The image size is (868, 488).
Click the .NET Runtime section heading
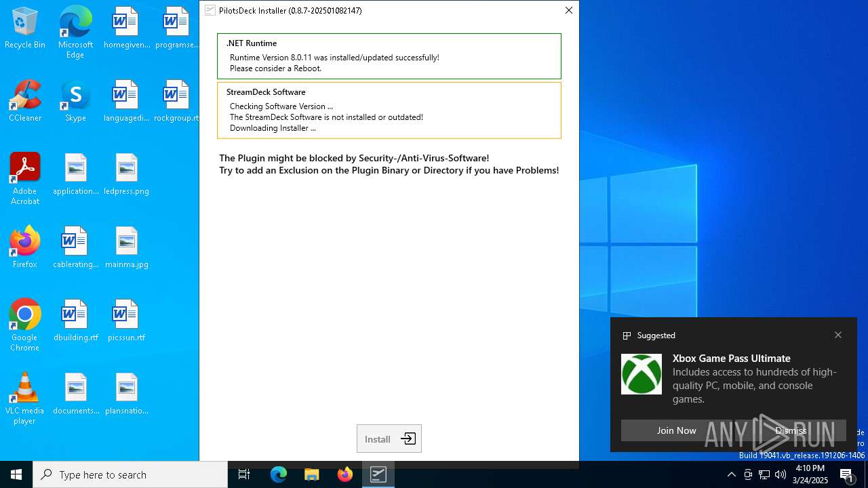click(252, 43)
